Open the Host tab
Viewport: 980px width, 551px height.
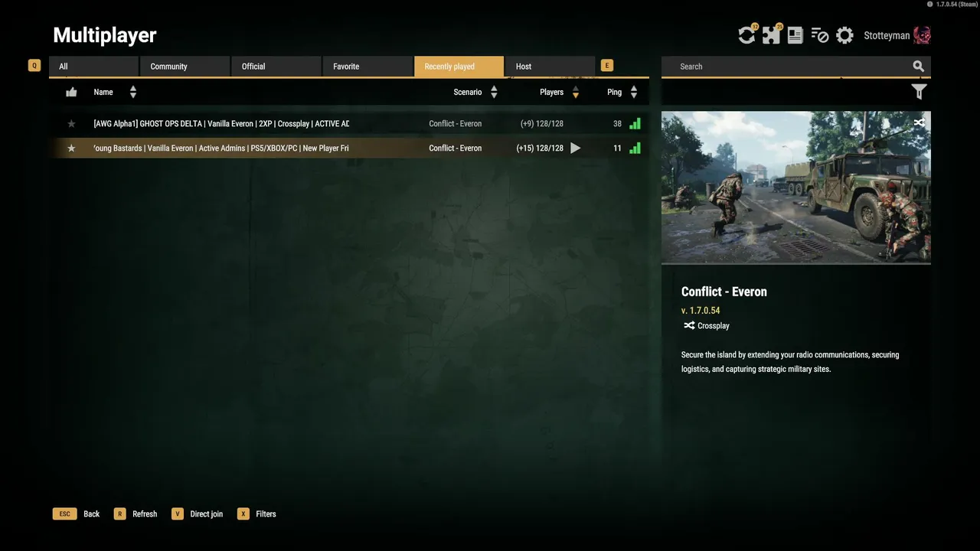tap(550, 67)
